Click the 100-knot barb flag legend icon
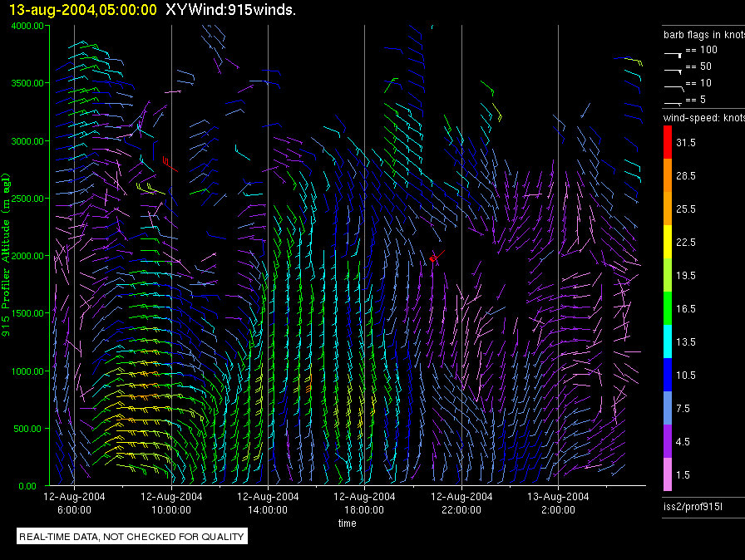 click(673, 52)
